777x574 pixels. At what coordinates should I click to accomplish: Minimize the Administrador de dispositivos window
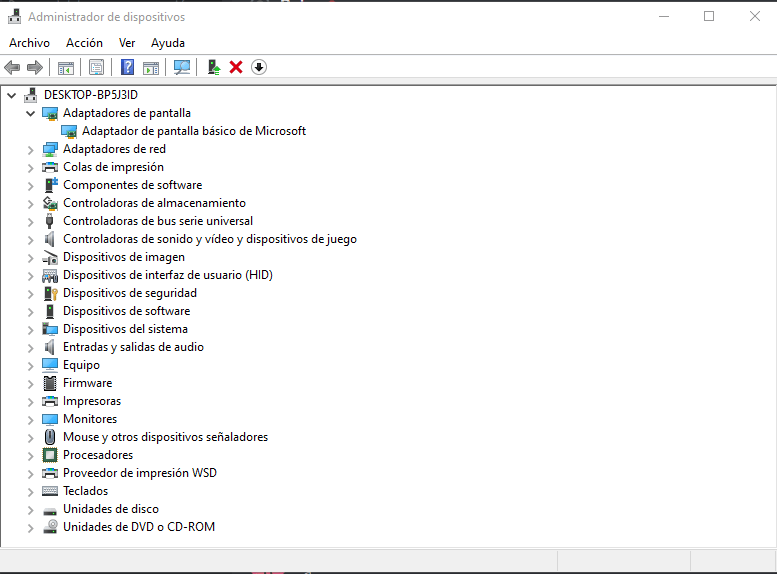[x=664, y=16]
